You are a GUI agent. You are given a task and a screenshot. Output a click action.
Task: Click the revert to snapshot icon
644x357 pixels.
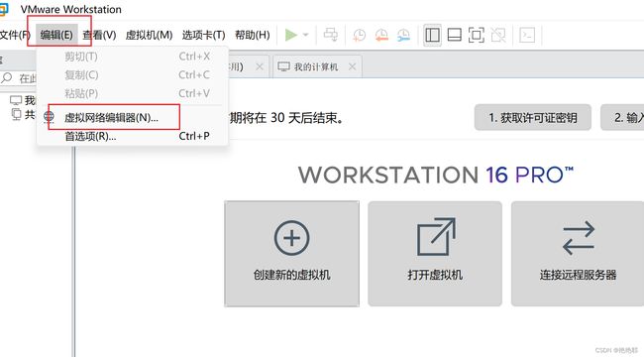coord(381,36)
